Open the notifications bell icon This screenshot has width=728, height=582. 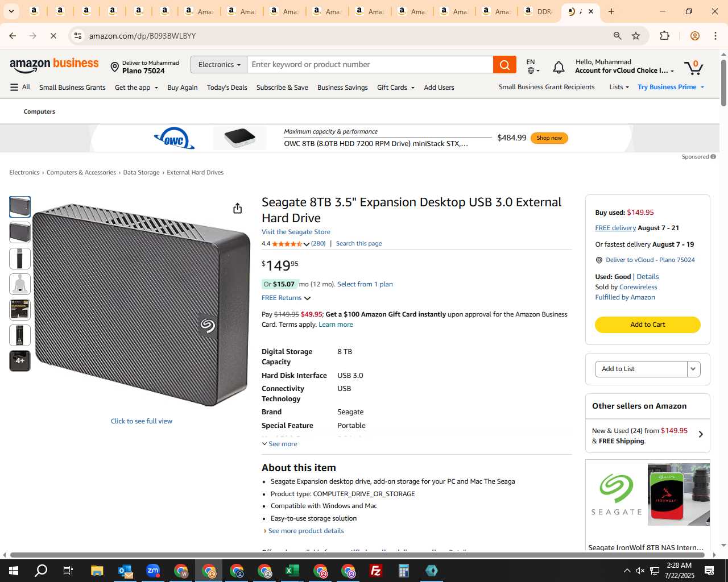coord(559,67)
